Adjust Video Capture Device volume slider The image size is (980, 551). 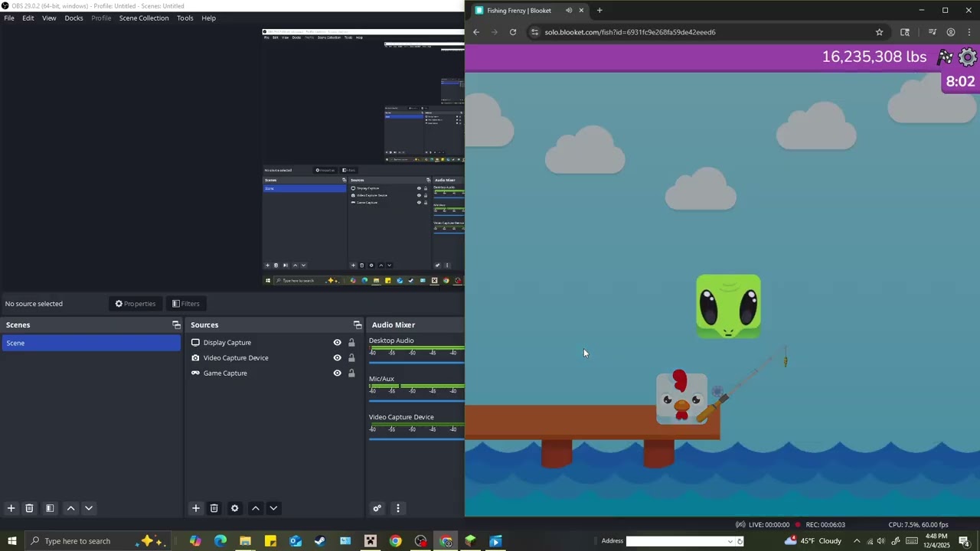click(416, 439)
